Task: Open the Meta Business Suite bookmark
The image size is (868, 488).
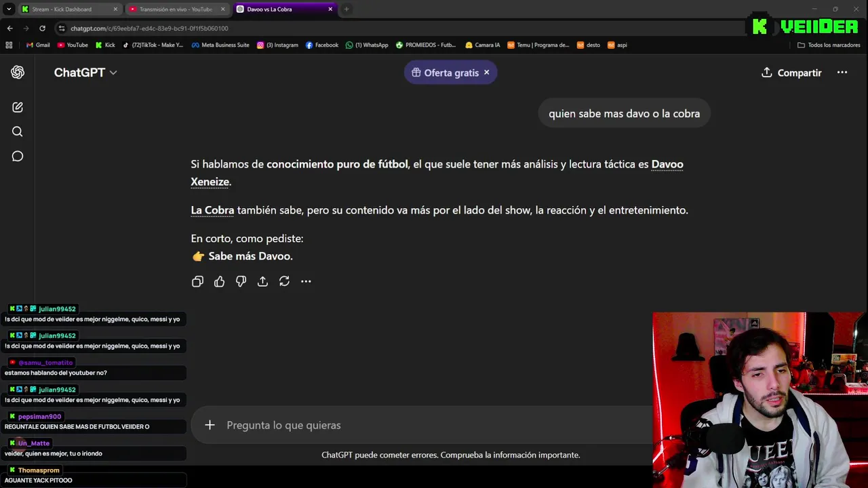Action: [220, 45]
